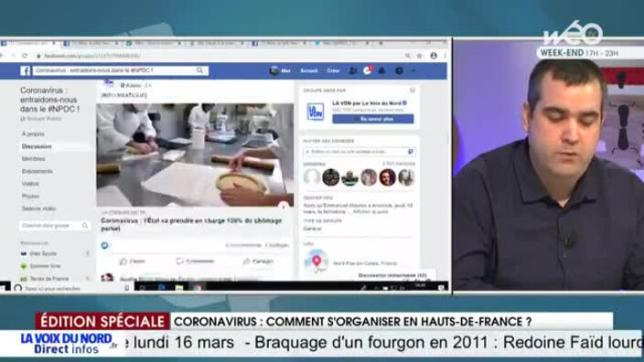Open Membres in the group sidebar
Screen dimensions: 644x362
[x=33, y=158]
